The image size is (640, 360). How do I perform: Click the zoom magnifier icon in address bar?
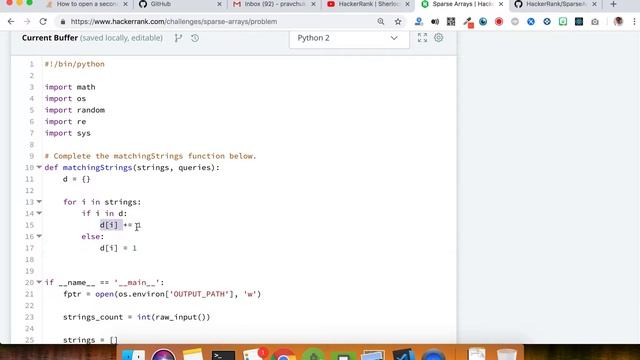tap(381, 22)
